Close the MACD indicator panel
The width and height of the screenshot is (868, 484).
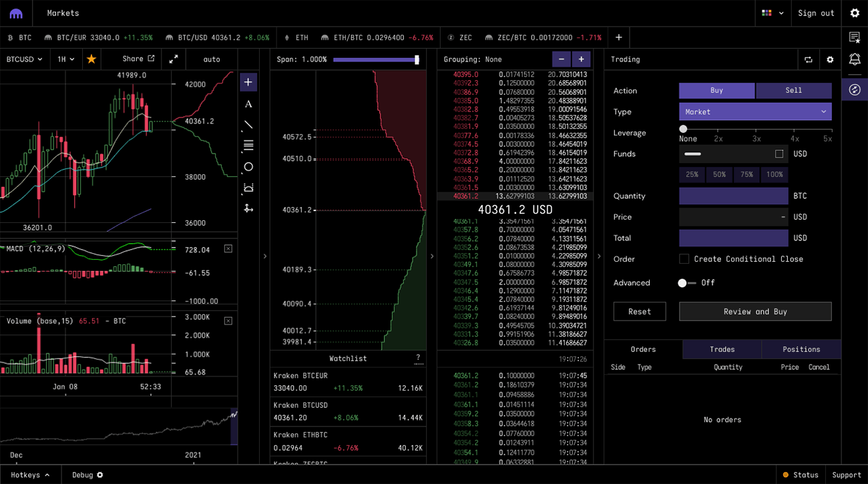[x=228, y=249]
